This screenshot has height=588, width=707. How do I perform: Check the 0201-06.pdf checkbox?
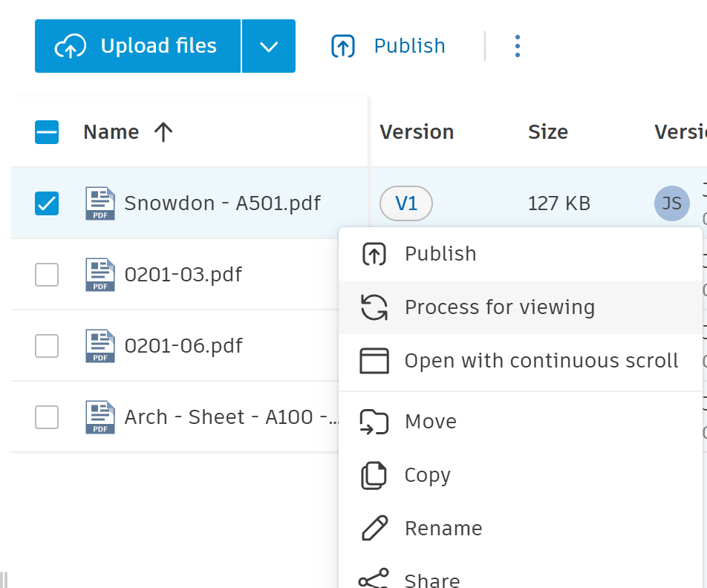pos(47,346)
